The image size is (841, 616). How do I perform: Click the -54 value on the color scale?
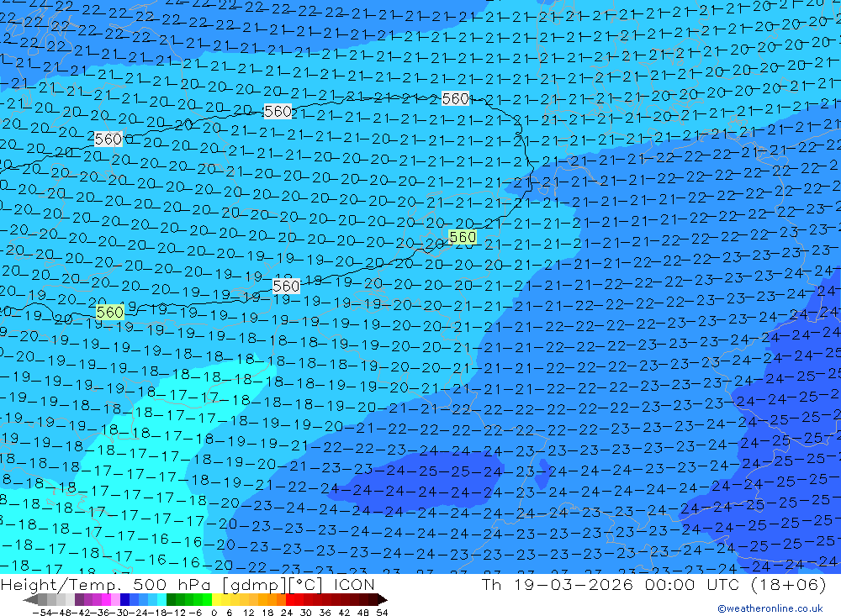(42, 613)
